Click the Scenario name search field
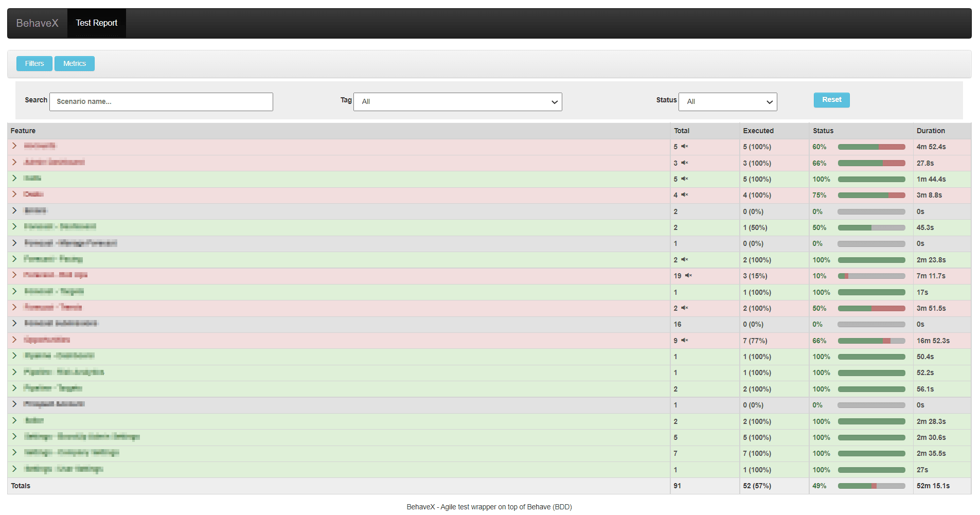 161,101
